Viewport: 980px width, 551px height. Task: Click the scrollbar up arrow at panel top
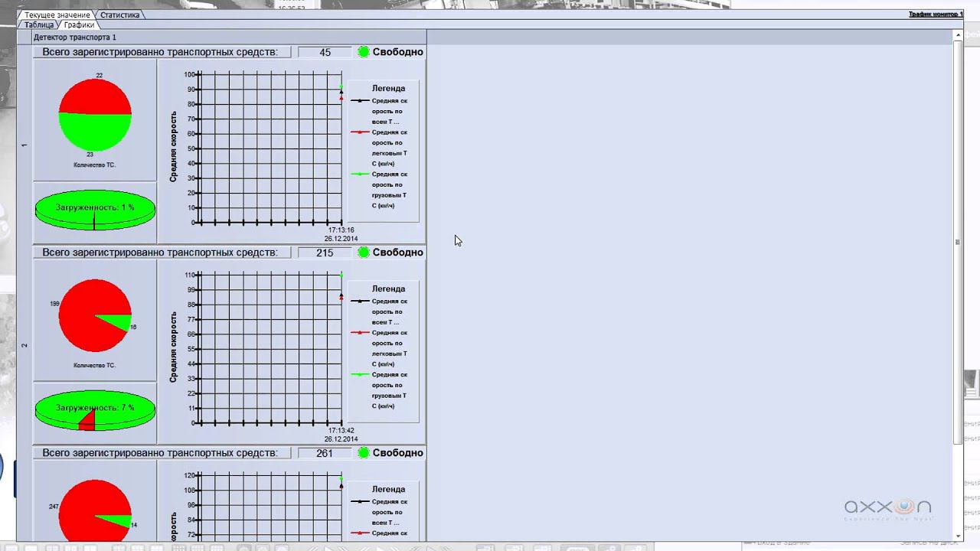(x=958, y=34)
